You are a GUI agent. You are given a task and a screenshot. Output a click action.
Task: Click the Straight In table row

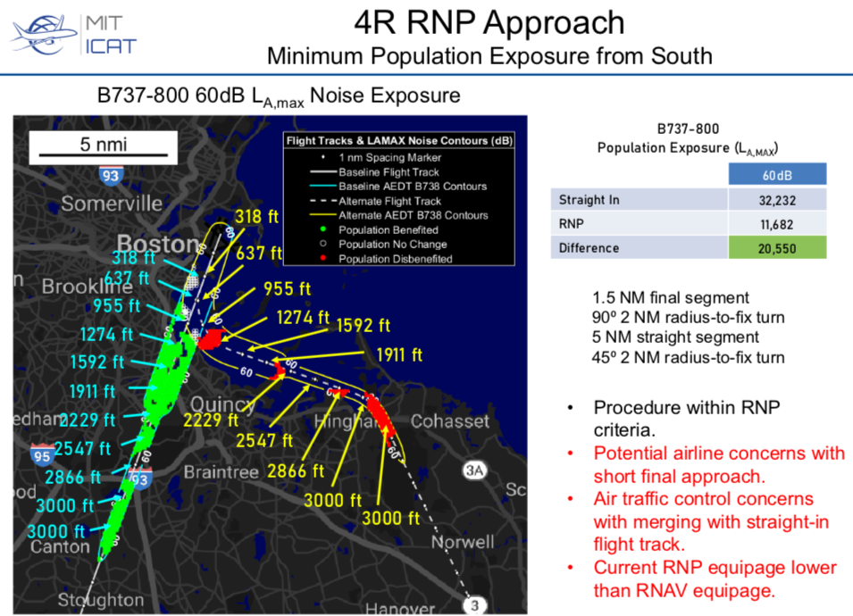click(689, 199)
